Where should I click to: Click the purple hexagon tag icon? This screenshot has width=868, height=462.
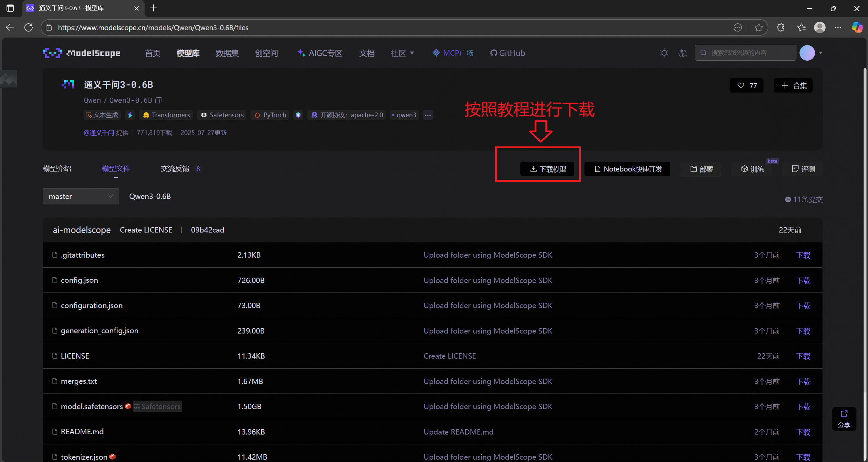tap(298, 115)
